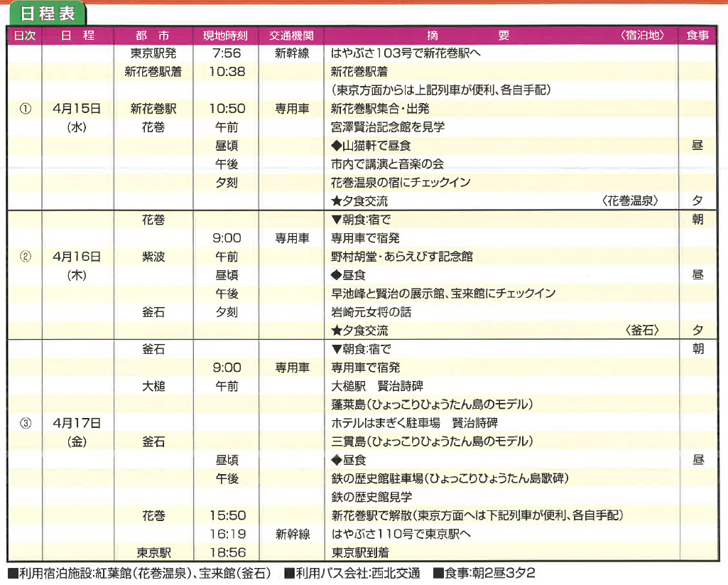Screen dimensions: 728x585
Task: Click the 7:56 departure time
Action: [227, 53]
